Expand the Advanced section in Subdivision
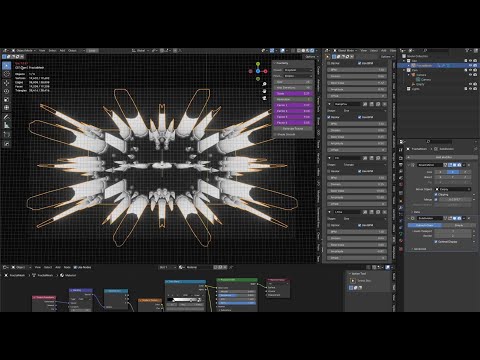This screenshot has height=360, width=480. tap(419, 249)
